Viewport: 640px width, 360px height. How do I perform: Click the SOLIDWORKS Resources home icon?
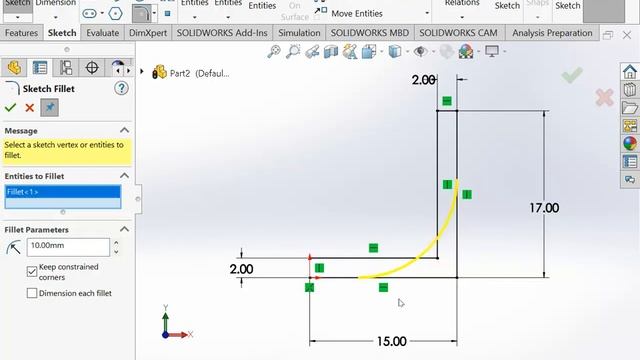[x=630, y=72]
